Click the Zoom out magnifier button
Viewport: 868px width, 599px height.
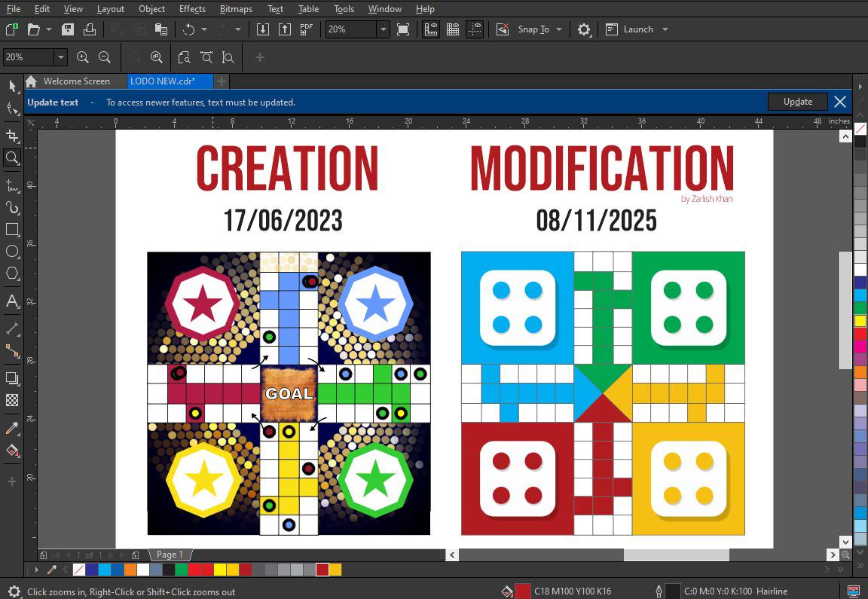[x=105, y=57]
